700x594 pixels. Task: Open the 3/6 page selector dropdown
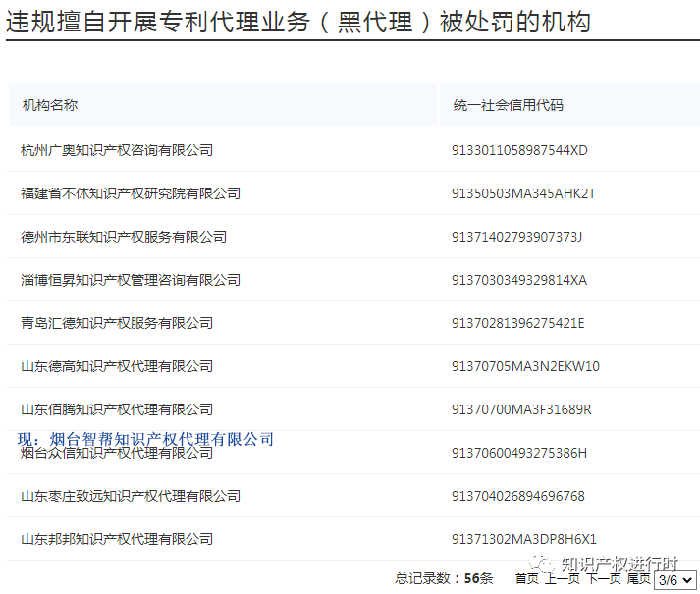click(675, 580)
